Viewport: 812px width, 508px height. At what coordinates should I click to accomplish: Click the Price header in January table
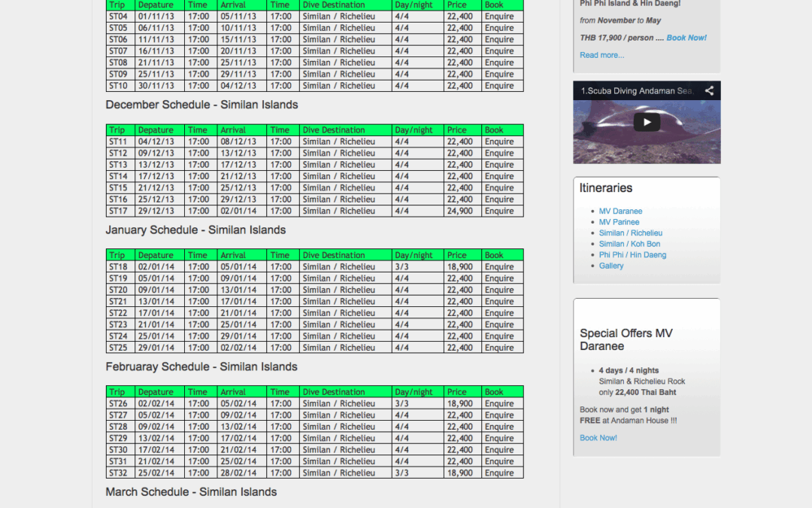(x=457, y=255)
